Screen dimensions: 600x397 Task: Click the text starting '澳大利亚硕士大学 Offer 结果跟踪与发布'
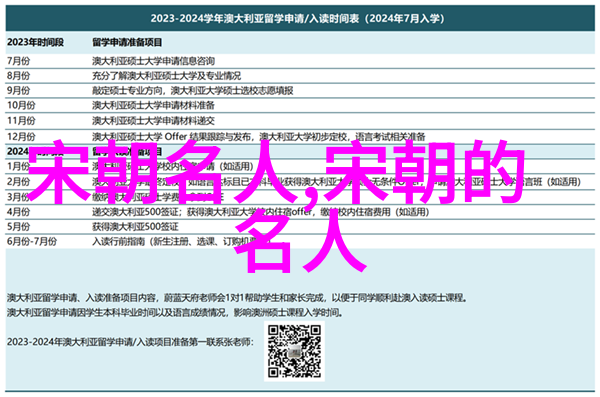point(259,136)
